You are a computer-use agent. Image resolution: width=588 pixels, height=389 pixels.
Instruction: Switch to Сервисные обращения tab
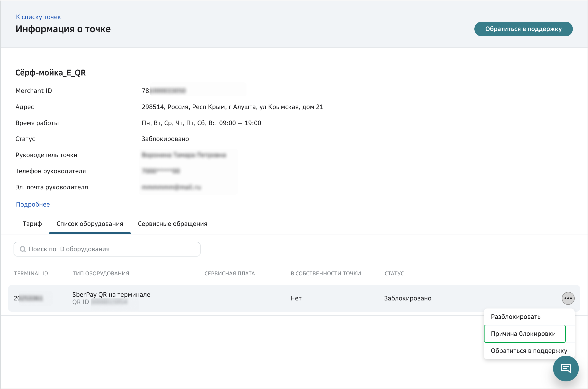click(x=172, y=224)
